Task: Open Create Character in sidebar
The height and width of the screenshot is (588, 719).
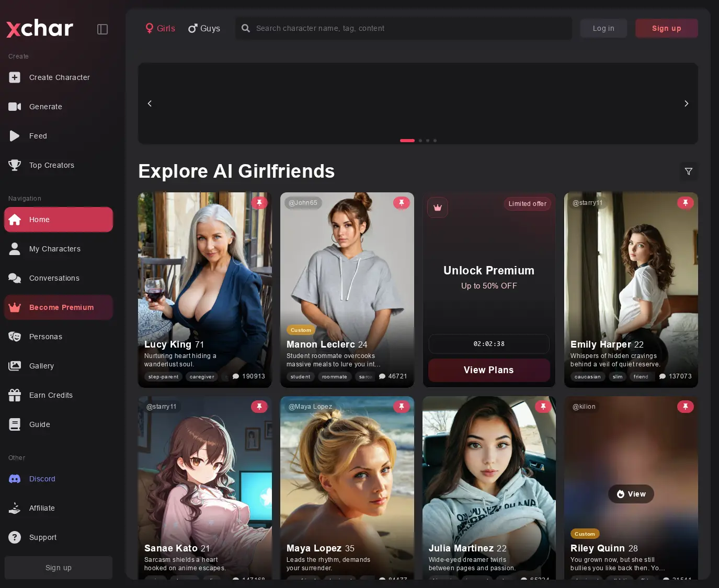Action: [x=59, y=77]
